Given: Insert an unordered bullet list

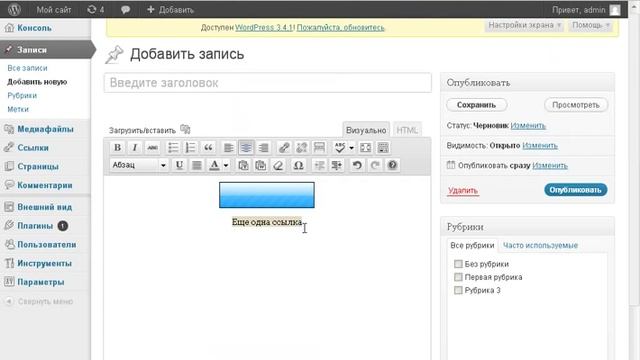Looking at the screenshot, I should coord(173,147).
